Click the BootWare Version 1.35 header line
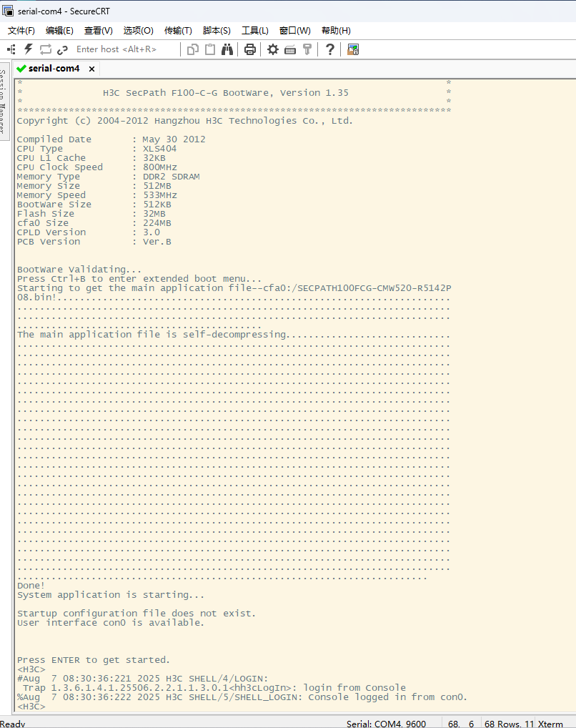This screenshot has width=576, height=728. click(x=226, y=93)
